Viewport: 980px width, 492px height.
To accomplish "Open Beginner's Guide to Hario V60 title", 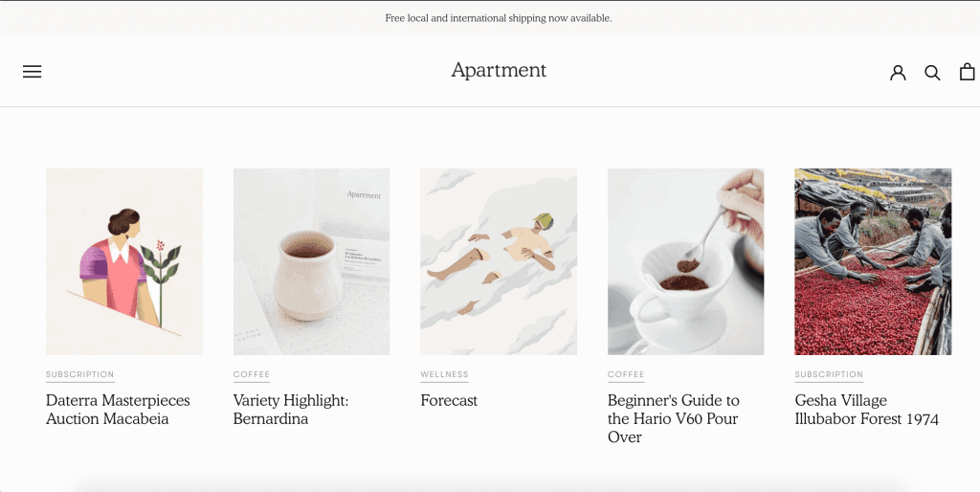I will (x=673, y=418).
